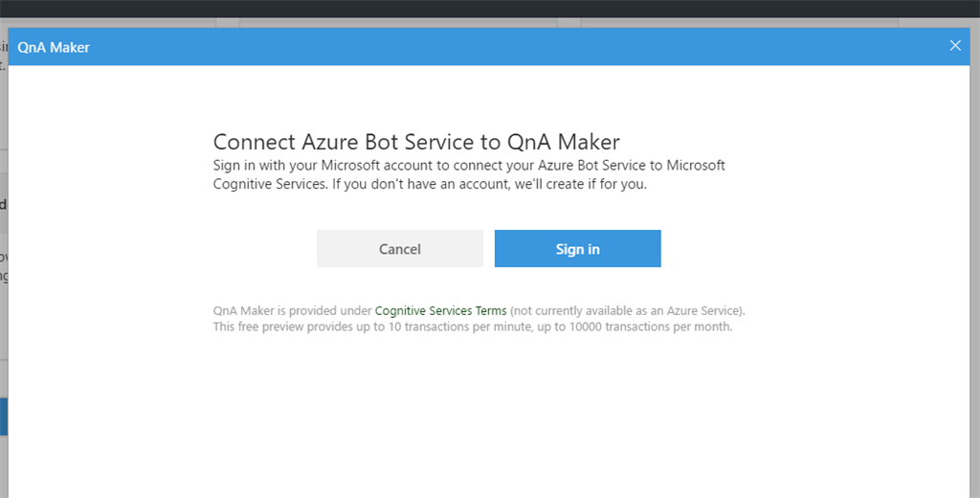This screenshot has height=498, width=980.
Task: Open the Cognitive Services Terms link
Action: click(x=440, y=311)
